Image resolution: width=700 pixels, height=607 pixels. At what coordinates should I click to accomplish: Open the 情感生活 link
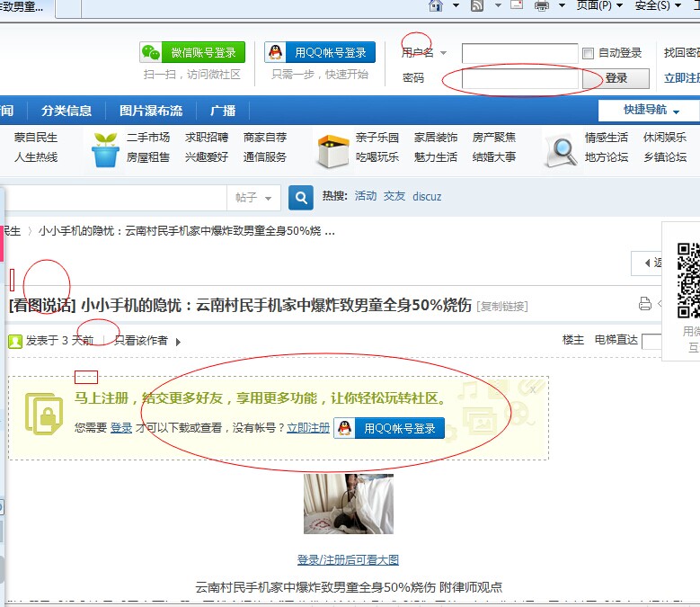(x=607, y=137)
